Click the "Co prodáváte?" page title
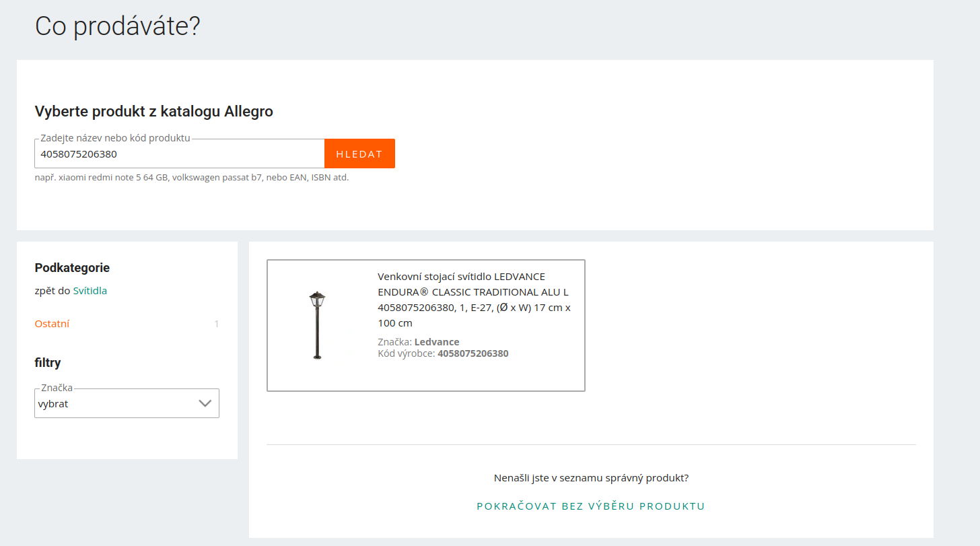980x546 pixels. click(x=117, y=26)
